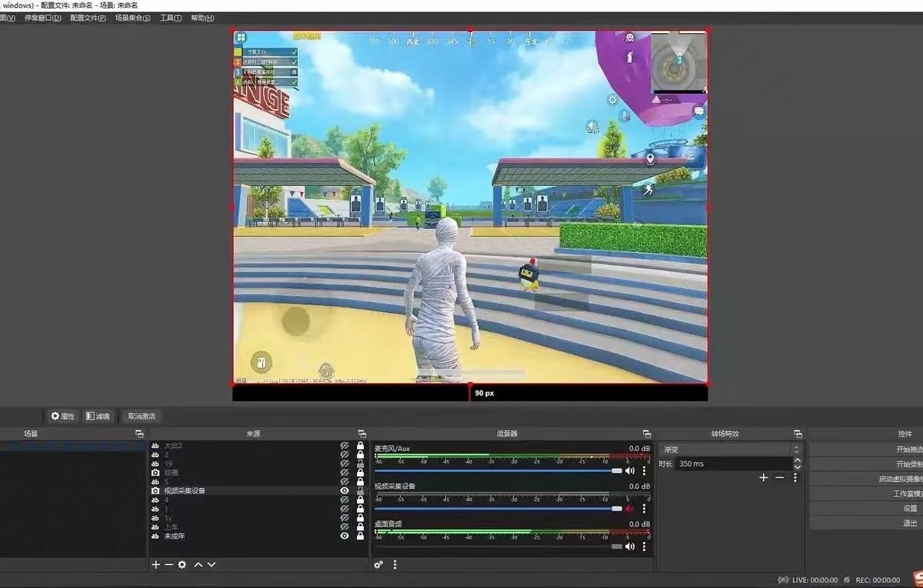923x588 pixels.
Task: Increase transition duration with up arrow
Action: pos(798,460)
